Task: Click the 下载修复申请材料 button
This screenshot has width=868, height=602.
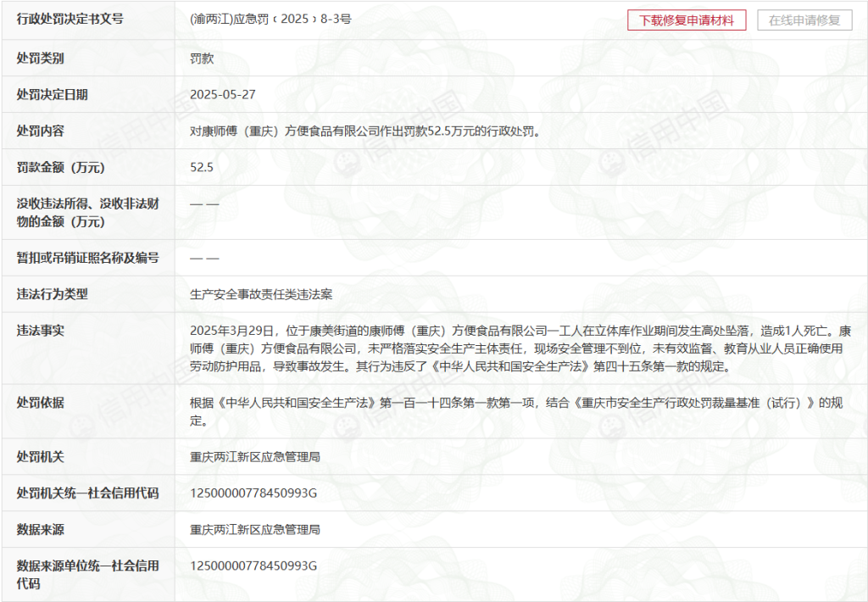Action: [x=687, y=20]
